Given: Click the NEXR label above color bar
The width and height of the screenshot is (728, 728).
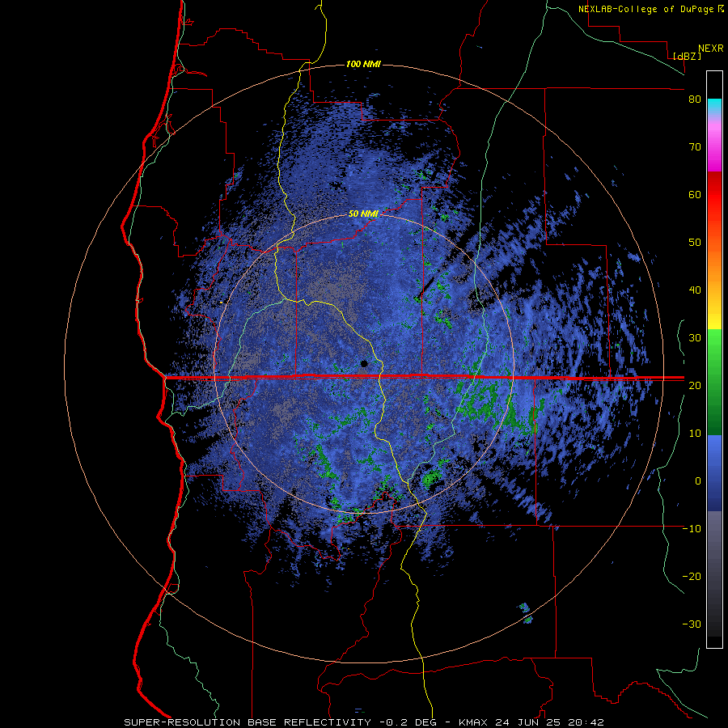Looking at the screenshot, I should (x=711, y=49).
